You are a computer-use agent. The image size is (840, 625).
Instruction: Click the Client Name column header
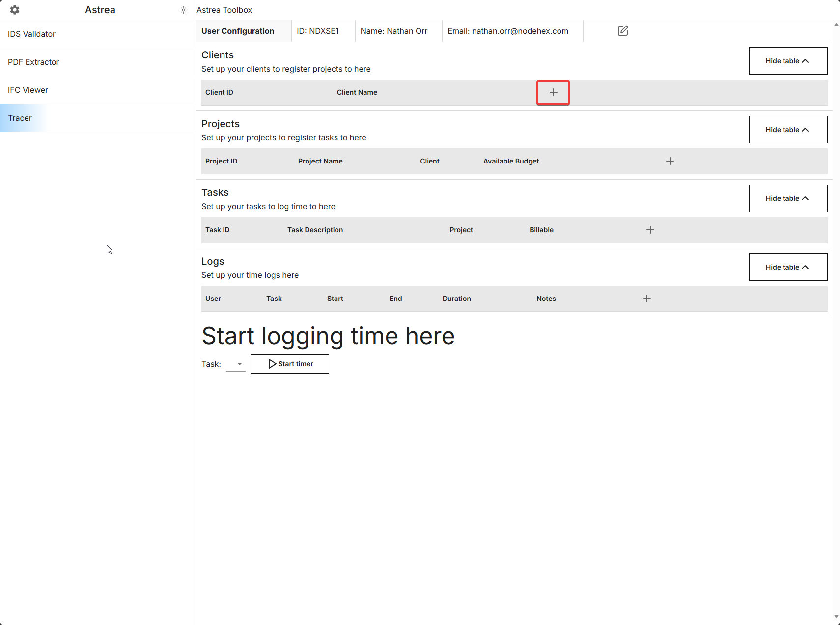click(x=357, y=92)
